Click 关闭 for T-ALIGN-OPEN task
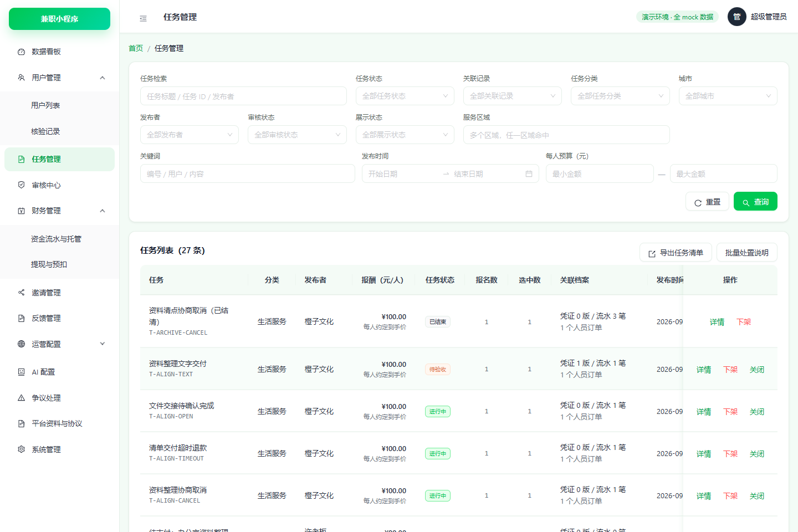798x532 pixels. click(757, 412)
